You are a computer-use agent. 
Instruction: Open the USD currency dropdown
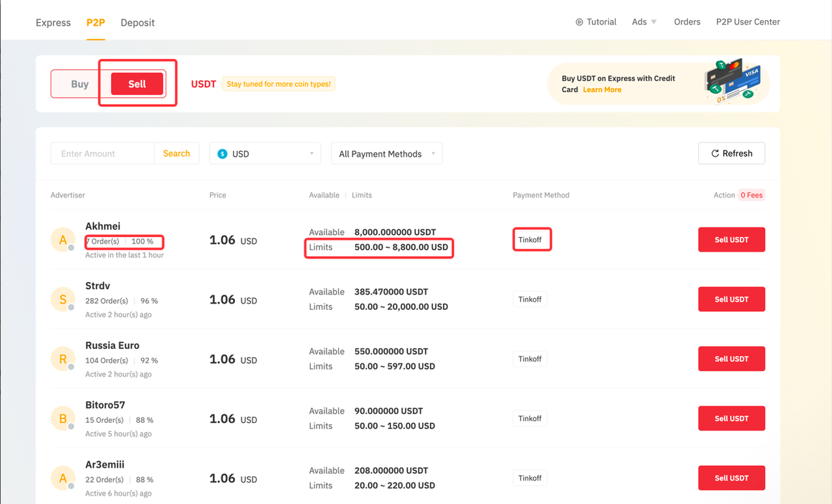pyautogui.click(x=265, y=154)
